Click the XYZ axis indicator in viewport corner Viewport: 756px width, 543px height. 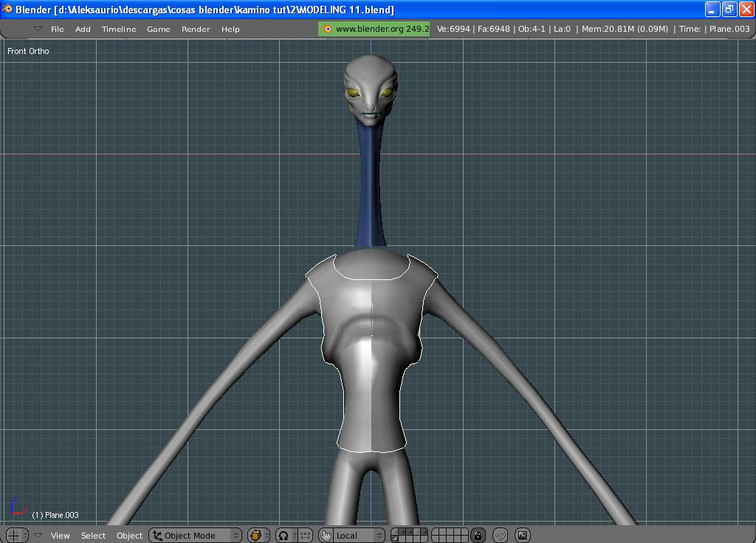pyautogui.click(x=18, y=506)
